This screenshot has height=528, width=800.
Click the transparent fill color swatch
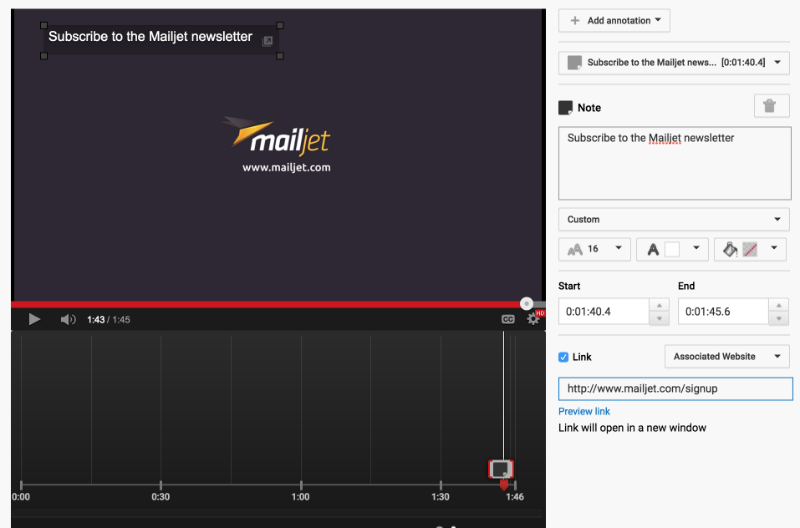(x=750, y=249)
